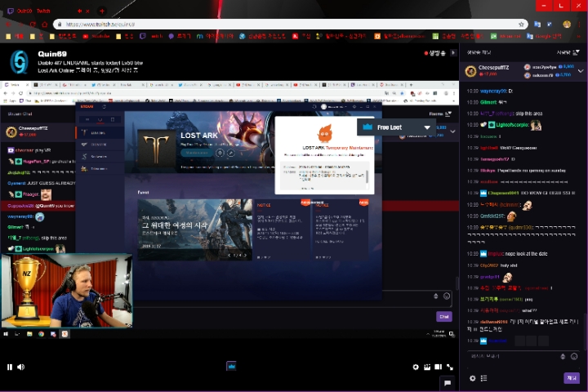This screenshot has height=392, width=588.
Task: Click the crown icon in the player bar
Action: tap(231, 367)
